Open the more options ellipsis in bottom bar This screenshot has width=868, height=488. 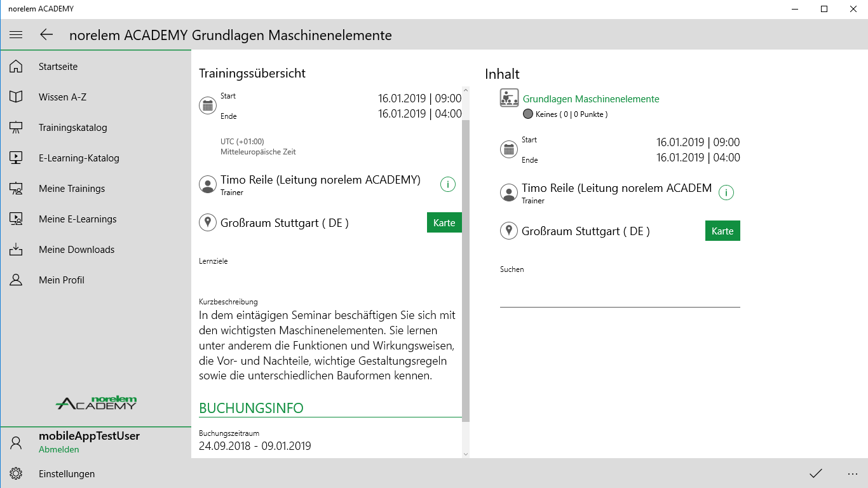(853, 473)
